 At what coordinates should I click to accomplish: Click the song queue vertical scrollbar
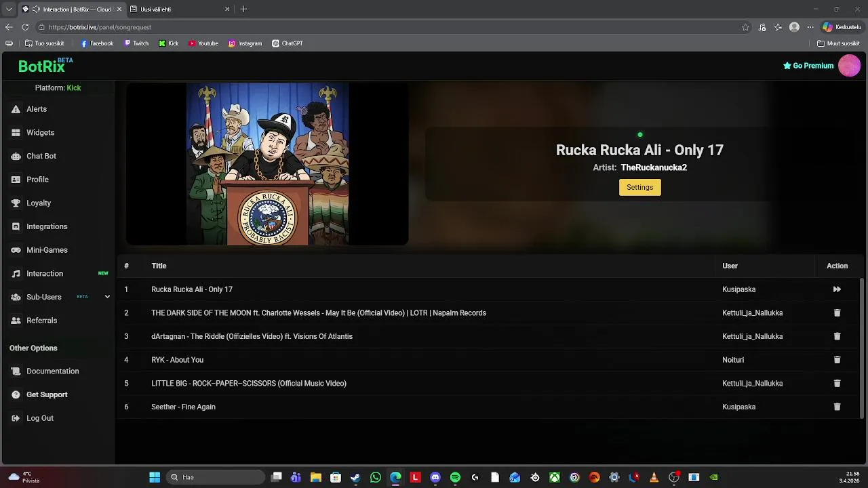coord(863,347)
